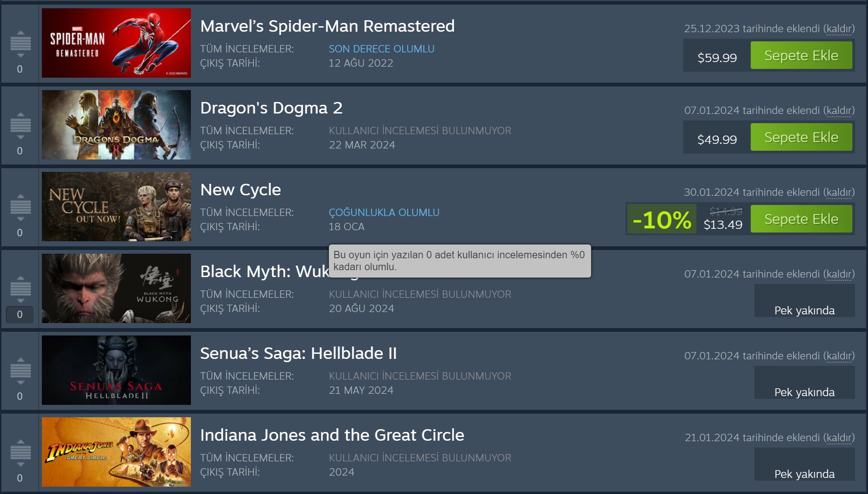
Task: Click the Indiana Jones and the Great Circle title
Action: pyautogui.click(x=332, y=435)
